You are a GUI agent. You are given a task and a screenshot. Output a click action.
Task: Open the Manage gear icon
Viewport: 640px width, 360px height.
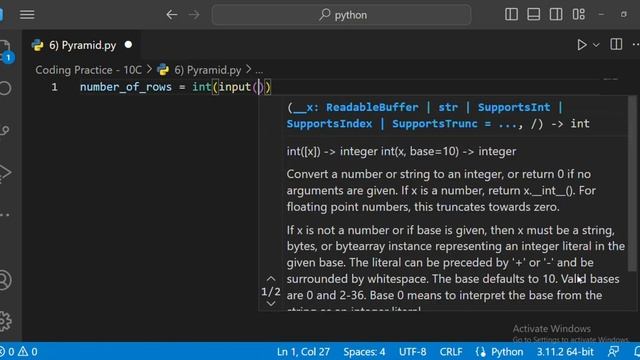pyautogui.click(x=5, y=321)
